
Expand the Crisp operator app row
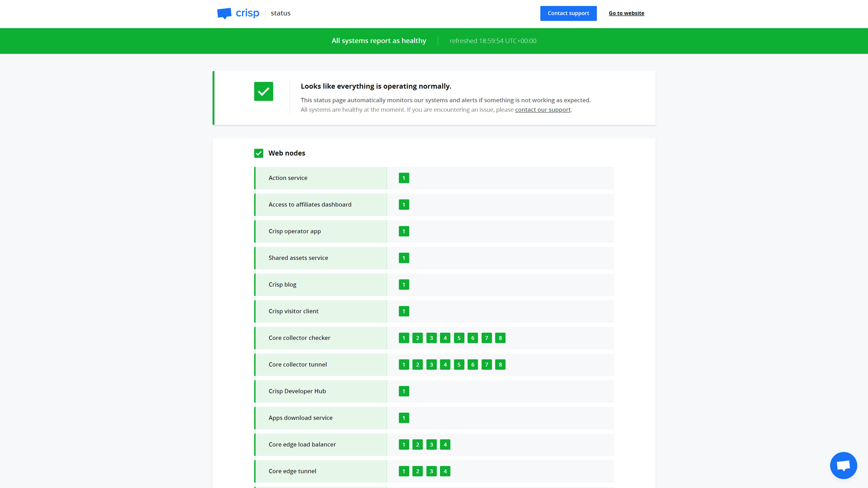[320, 231]
